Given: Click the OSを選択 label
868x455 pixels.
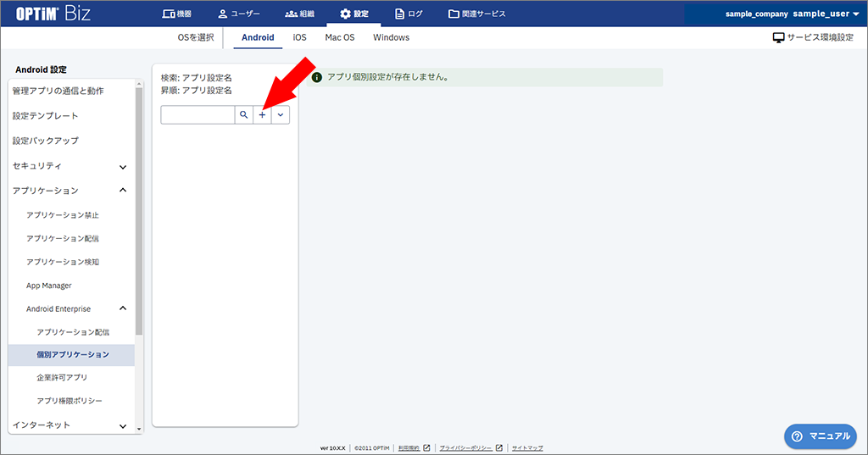Looking at the screenshot, I should [196, 37].
